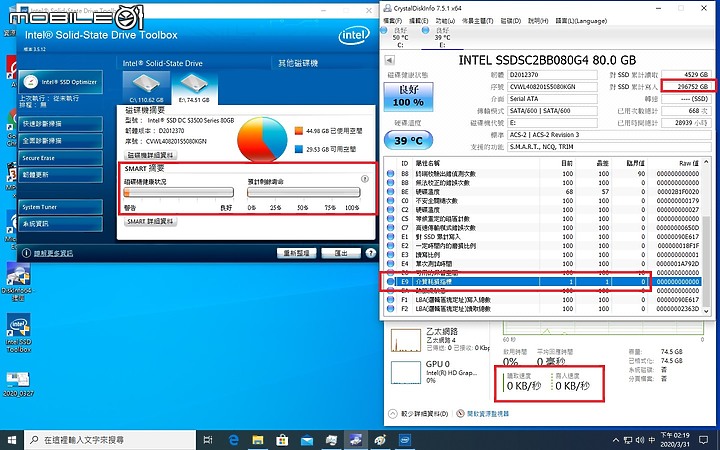This screenshot has width=720, height=450.
Task: Click the small help icon in SMART 摘要
Action: 365,179
